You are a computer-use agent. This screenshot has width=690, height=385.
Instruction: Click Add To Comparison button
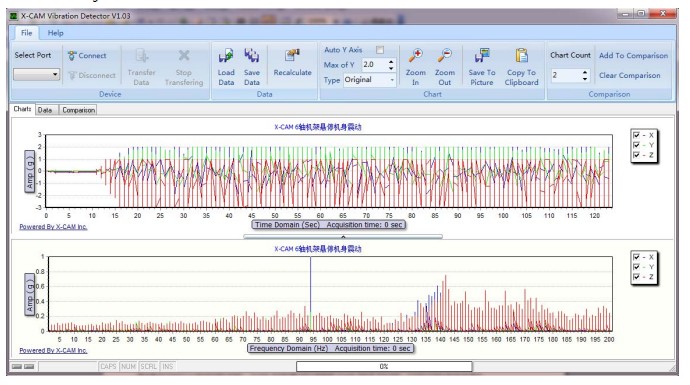click(633, 55)
